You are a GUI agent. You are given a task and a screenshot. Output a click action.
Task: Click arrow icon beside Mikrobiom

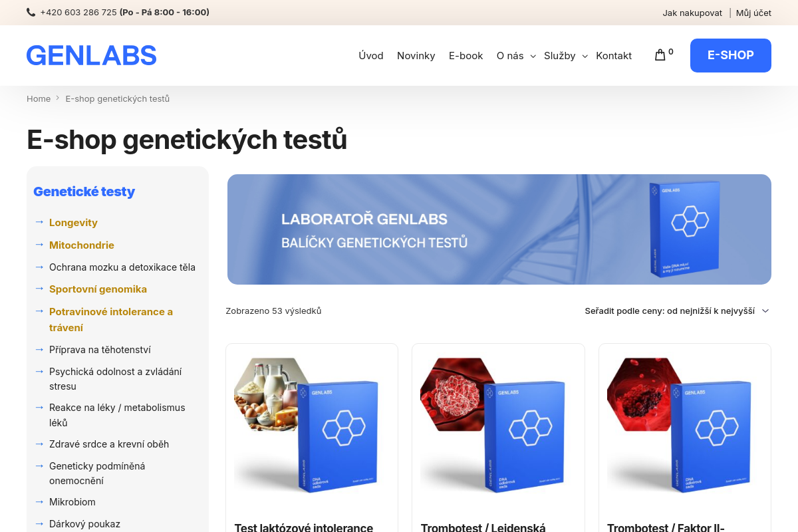[39, 501]
